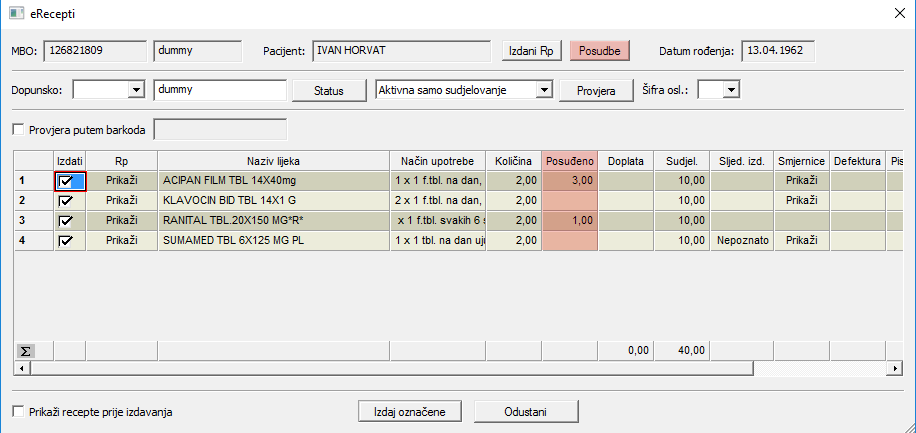
Task: Click Sudjel. total 40,00
Action: [x=682, y=351]
